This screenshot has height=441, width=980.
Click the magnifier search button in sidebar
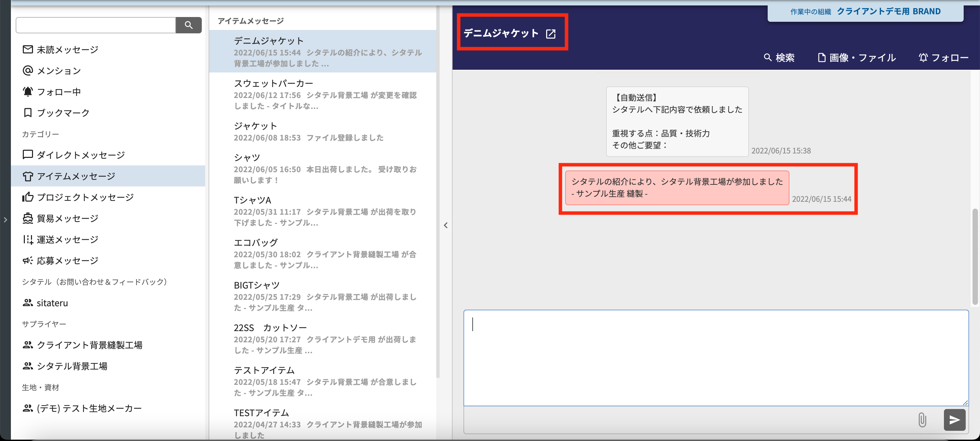tap(188, 25)
